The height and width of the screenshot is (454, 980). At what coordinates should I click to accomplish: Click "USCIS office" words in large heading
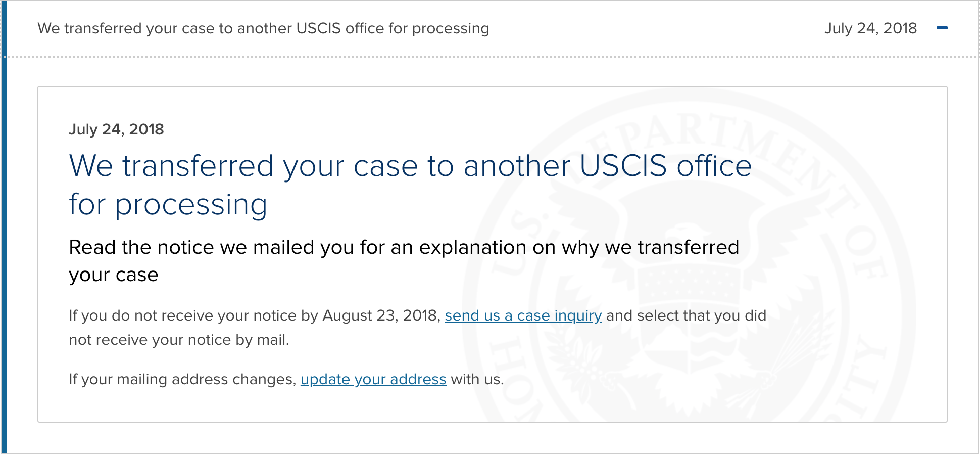point(666,166)
